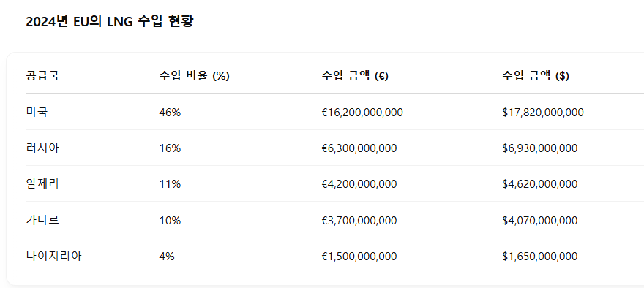
Task: Select the €3,700,000,000 amount cell
Action: tap(359, 221)
